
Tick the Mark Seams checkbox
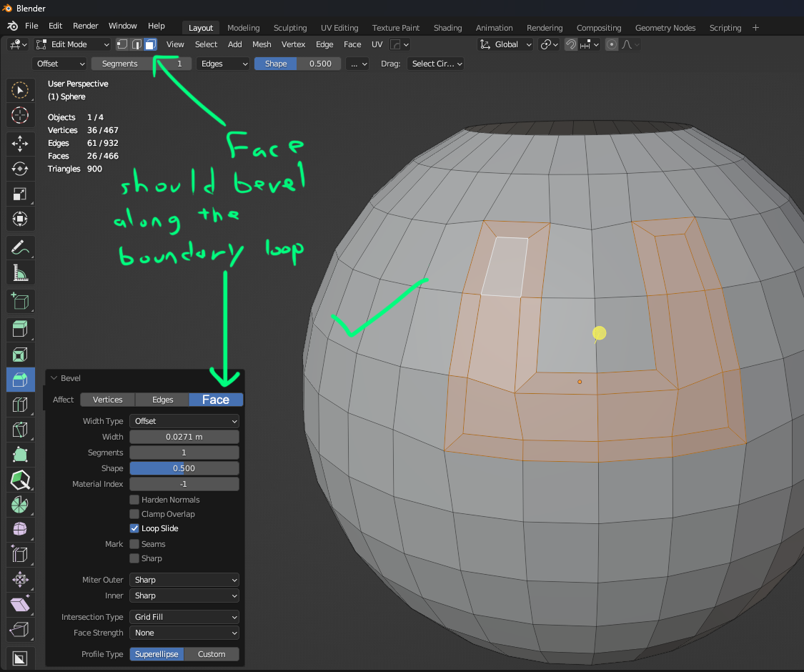(134, 544)
